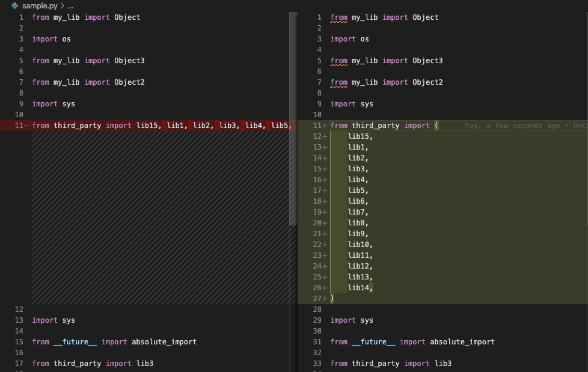
Task: Click the underlined 'from' on line 7
Action: 338,82
